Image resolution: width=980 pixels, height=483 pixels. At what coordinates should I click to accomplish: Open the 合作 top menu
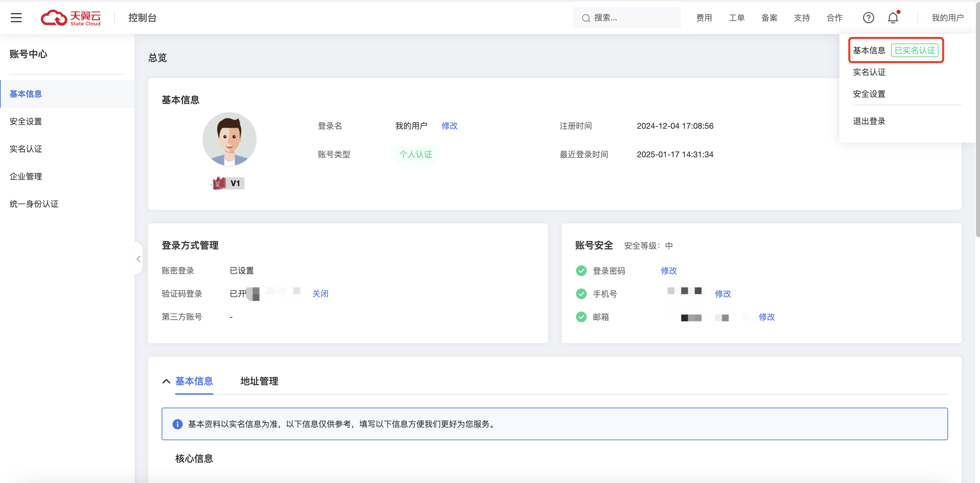pyautogui.click(x=834, y=18)
